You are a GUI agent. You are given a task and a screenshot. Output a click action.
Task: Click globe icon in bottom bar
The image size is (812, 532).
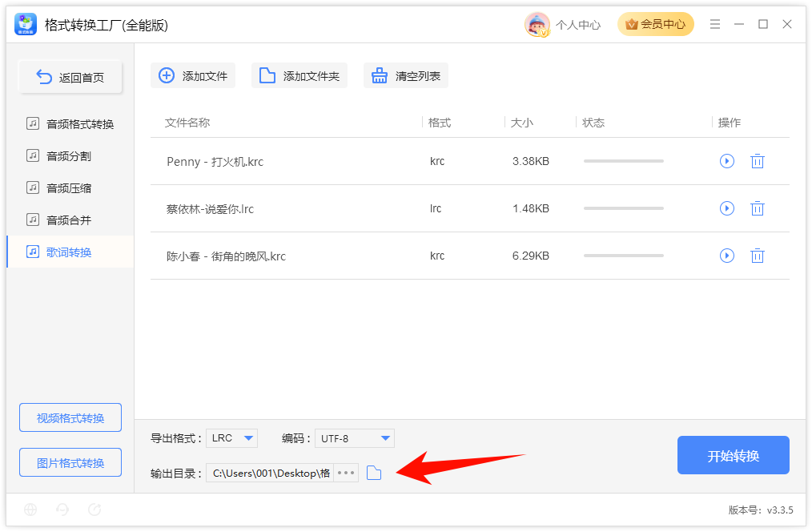[30, 510]
